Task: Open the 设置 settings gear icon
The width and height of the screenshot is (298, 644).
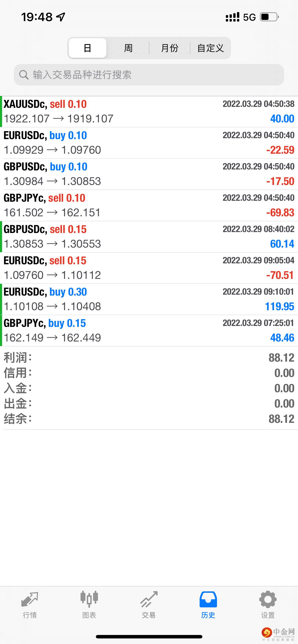Action: [x=268, y=599]
